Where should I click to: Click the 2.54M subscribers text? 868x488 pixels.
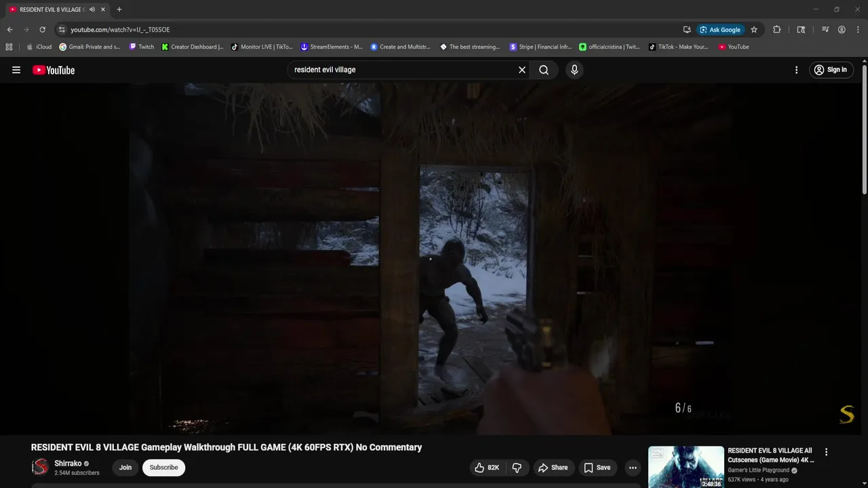tap(77, 472)
